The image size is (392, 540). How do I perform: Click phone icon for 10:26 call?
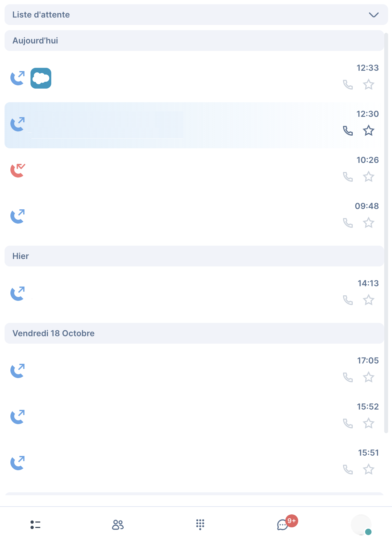coord(348,177)
